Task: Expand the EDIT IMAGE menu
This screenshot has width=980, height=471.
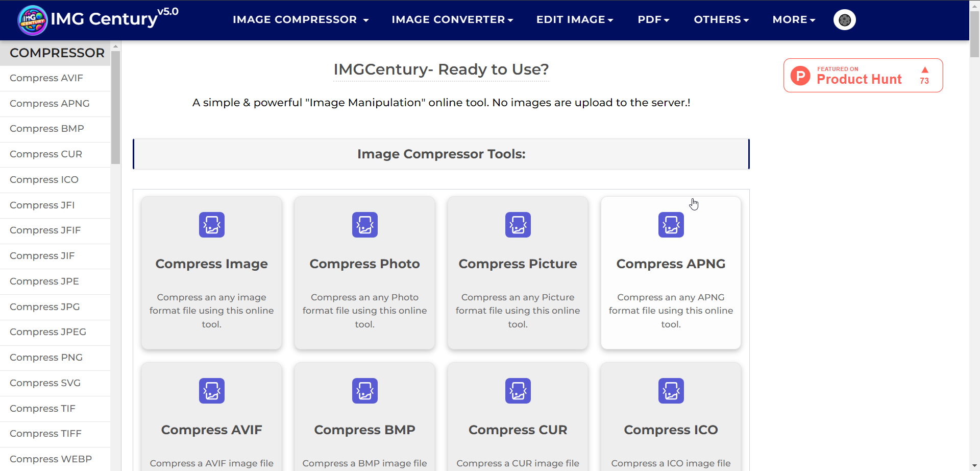Action: pos(575,19)
